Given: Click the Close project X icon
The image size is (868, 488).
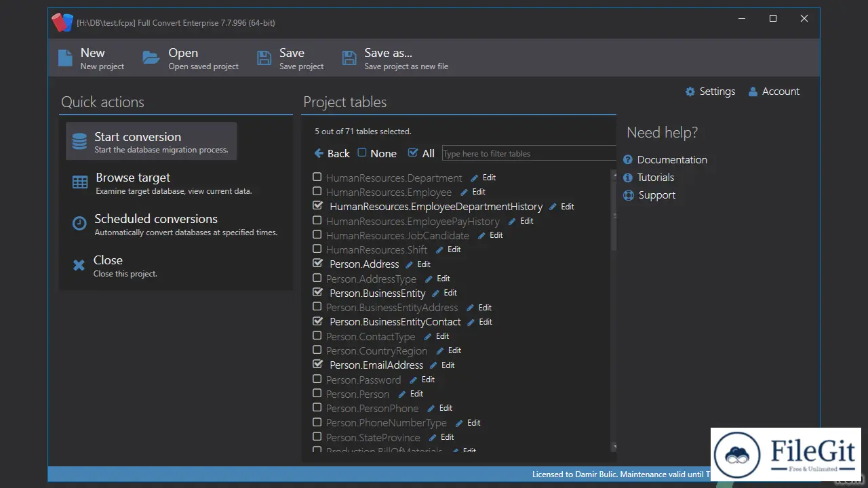Looking at the screenshot, I should tap(79, 265).
